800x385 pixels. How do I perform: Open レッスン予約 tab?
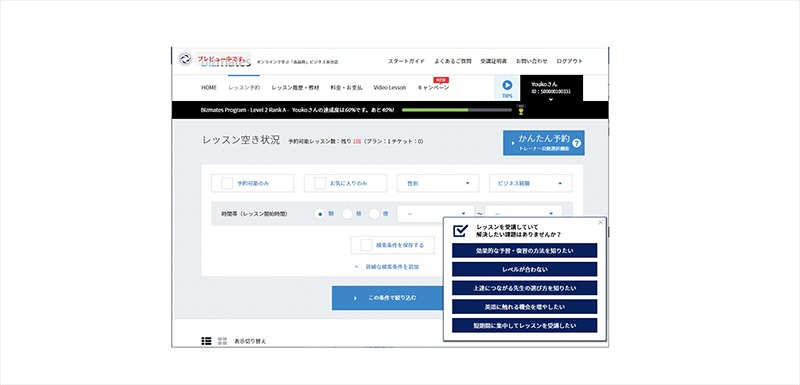pyautogui.click(x=244, y=88)
